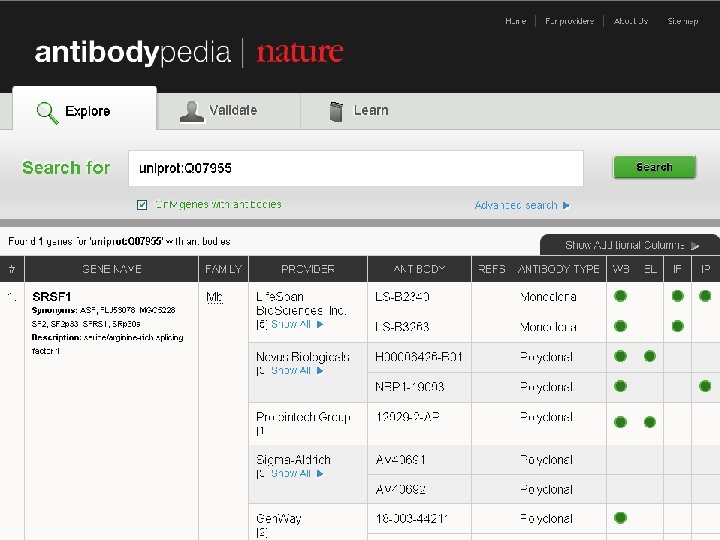The height and width of the screenshot is (540, 720).
Task: Open the Sitemap link
Action: 683,21
